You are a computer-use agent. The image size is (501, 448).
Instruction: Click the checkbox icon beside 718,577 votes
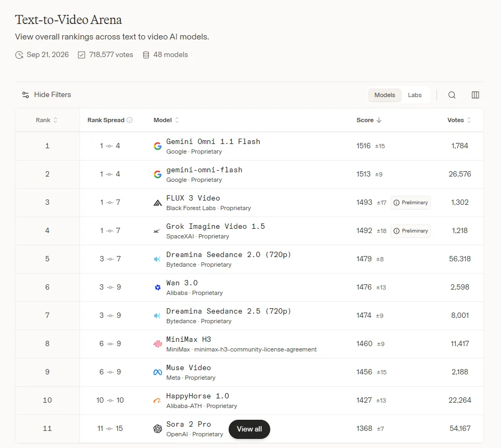pyautogui.click(x=82, y=55)
